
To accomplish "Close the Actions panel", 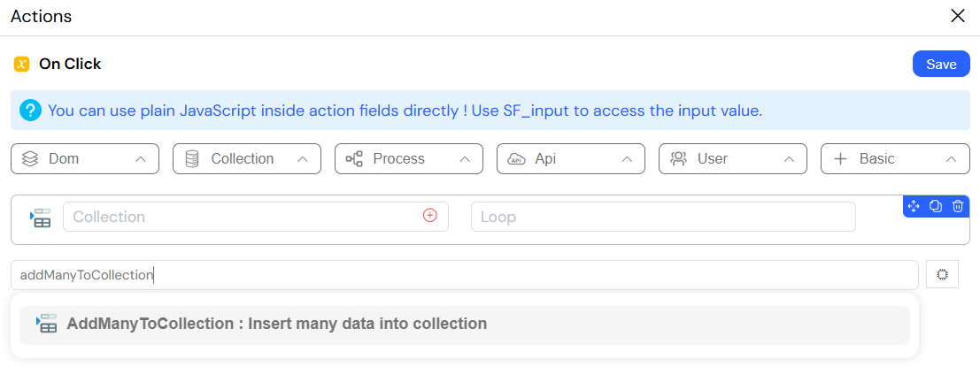I will [x=958, y=16].
